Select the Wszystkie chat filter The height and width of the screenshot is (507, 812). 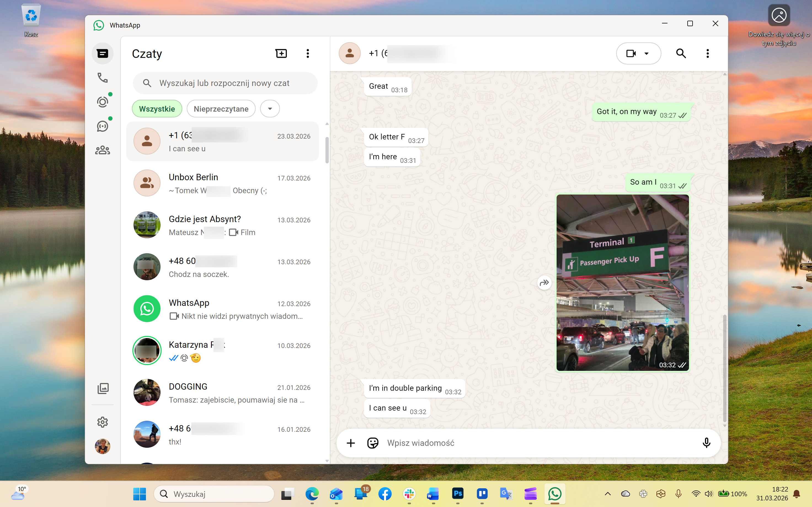tap(157, 109)
